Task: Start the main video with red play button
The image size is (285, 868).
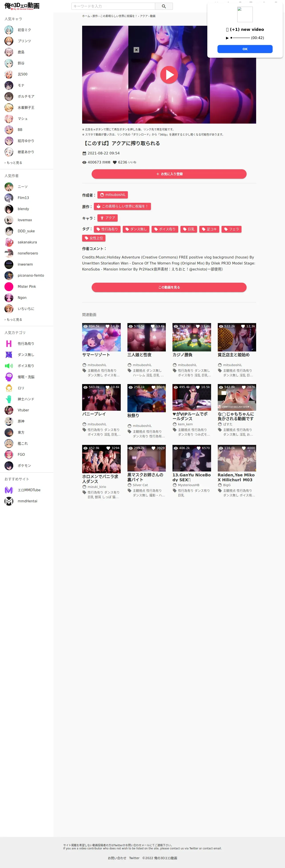Action: 169,75
